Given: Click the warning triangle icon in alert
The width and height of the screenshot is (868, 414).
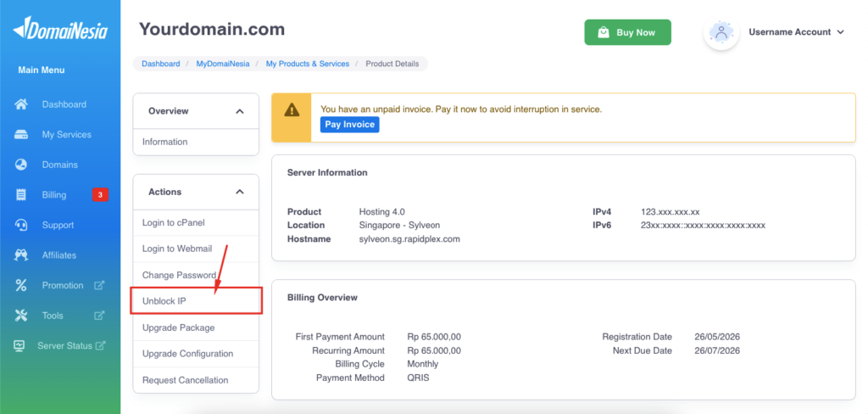Looking at the screenshot, I should [292, 109].
